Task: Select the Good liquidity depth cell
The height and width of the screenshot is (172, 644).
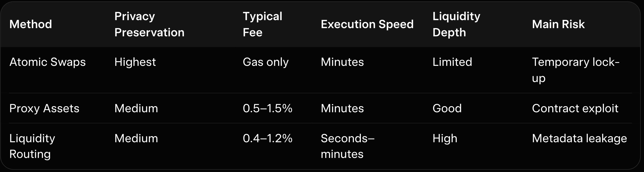Action: coord(447,108)
